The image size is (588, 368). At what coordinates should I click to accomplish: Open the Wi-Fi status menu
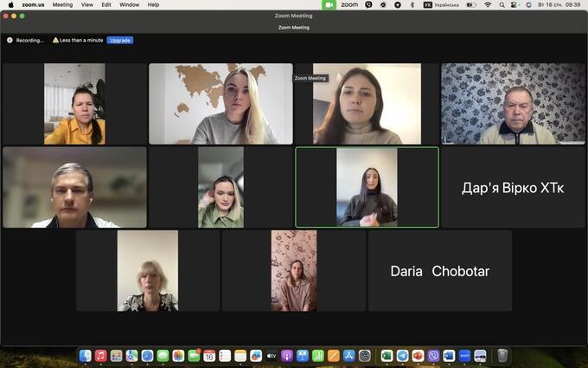point(488,4)
